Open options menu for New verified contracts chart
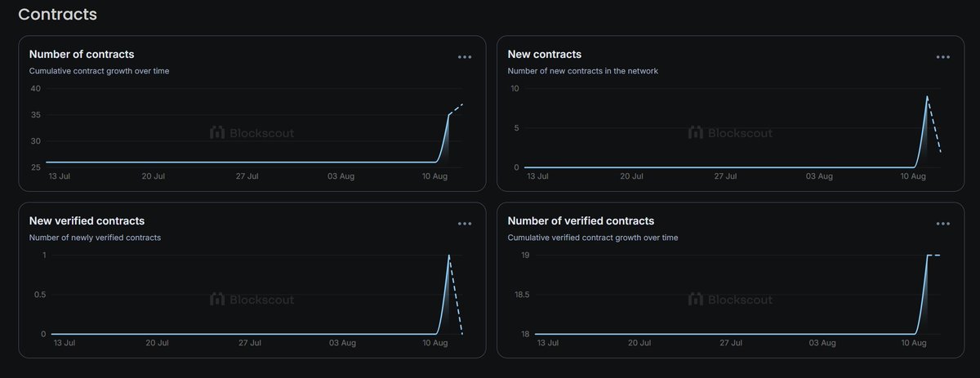This screenshot has width=980, height=378. pos(465,224)
